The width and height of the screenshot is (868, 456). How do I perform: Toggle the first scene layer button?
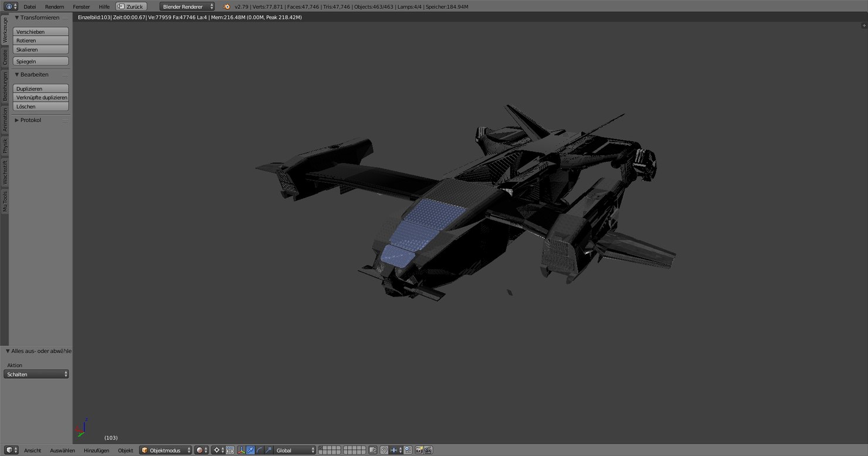click(x=321, y=448)
